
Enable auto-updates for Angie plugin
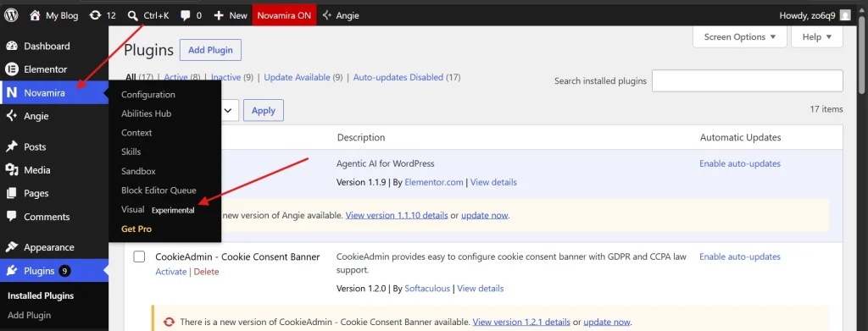coord(739,163)
